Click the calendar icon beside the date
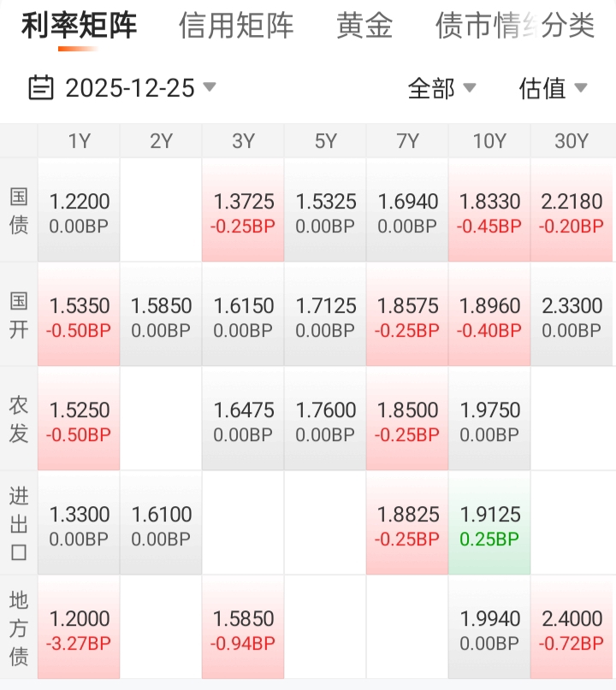Viewport: 616px width, 690px height. pyautogui.click(x=40, y=88)
